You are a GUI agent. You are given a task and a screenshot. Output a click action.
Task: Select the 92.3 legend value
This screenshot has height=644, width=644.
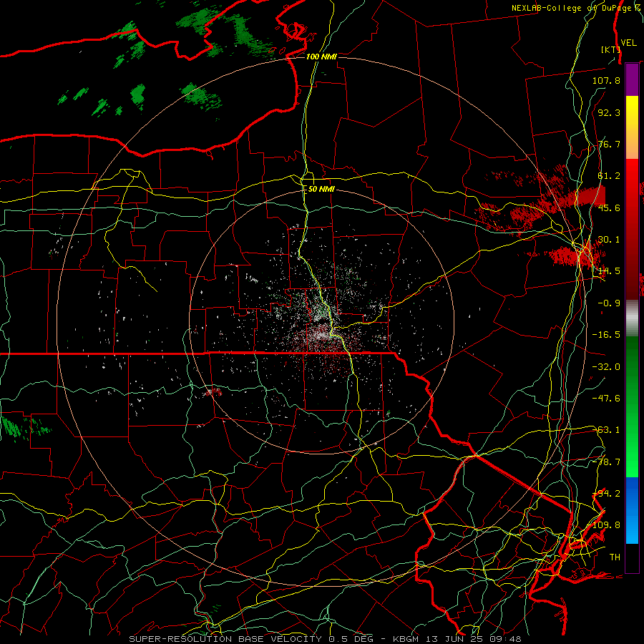(609, 112)
